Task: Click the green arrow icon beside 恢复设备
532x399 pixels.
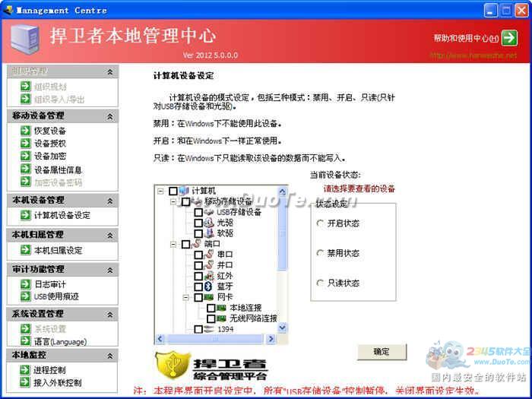Action: pyautogui.click(x=25, y=130)
